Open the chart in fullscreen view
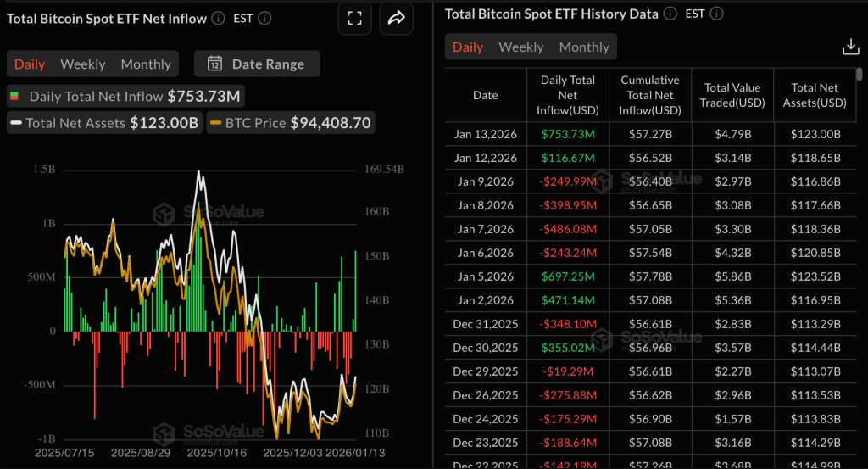This screenshot has height=469, width=868. click(x=354, y=18)
